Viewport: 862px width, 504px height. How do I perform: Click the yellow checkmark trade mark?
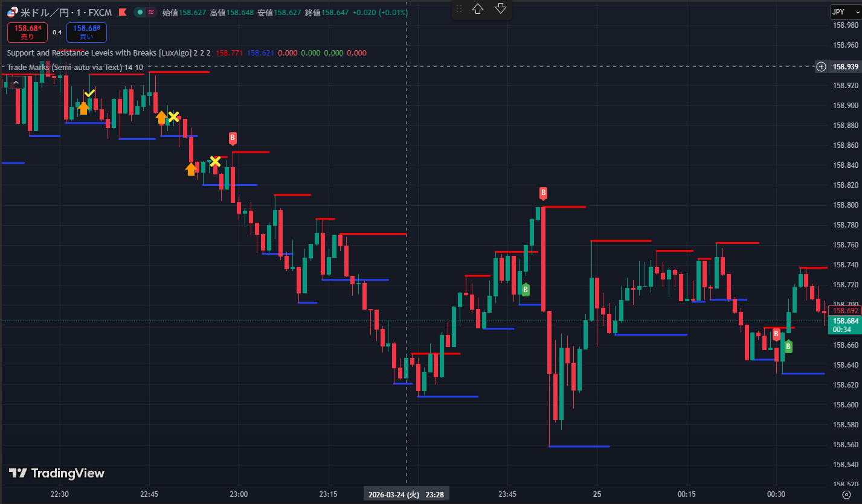click(x=89, y=93)
